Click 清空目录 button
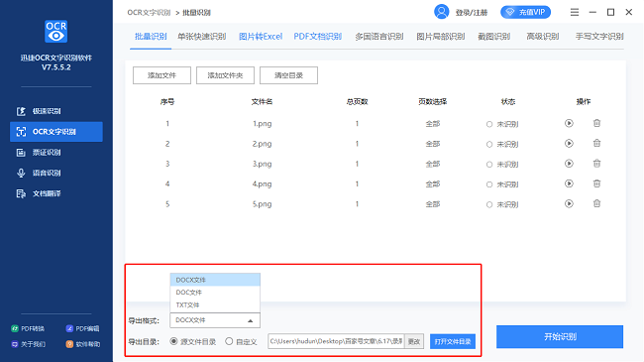 [288, 75]
